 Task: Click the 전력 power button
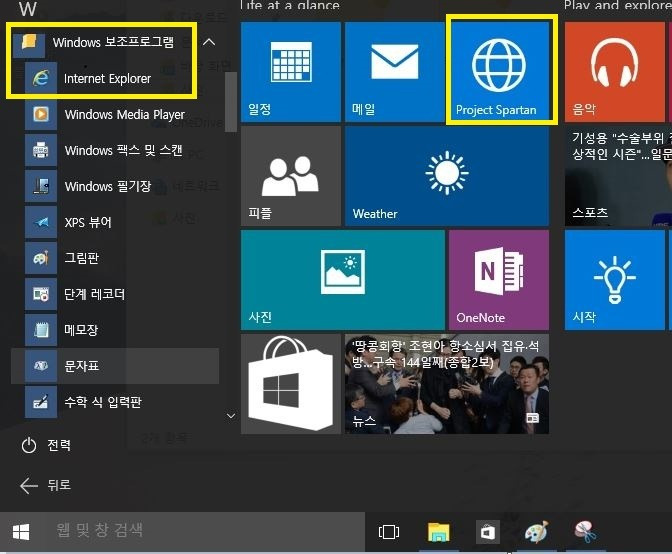tap(46, 445)
